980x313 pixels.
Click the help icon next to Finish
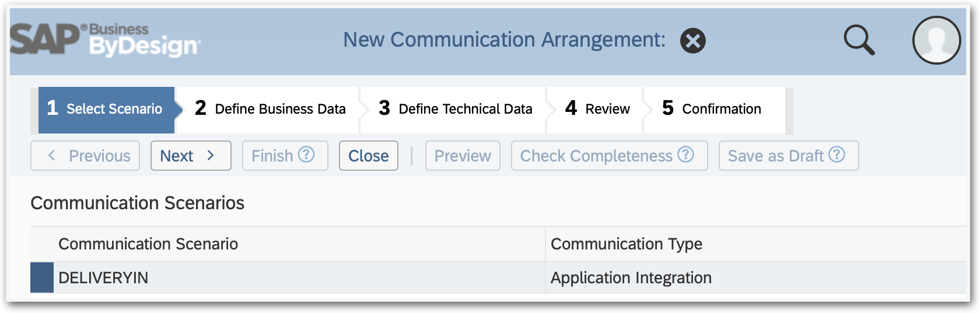(306, 154)
